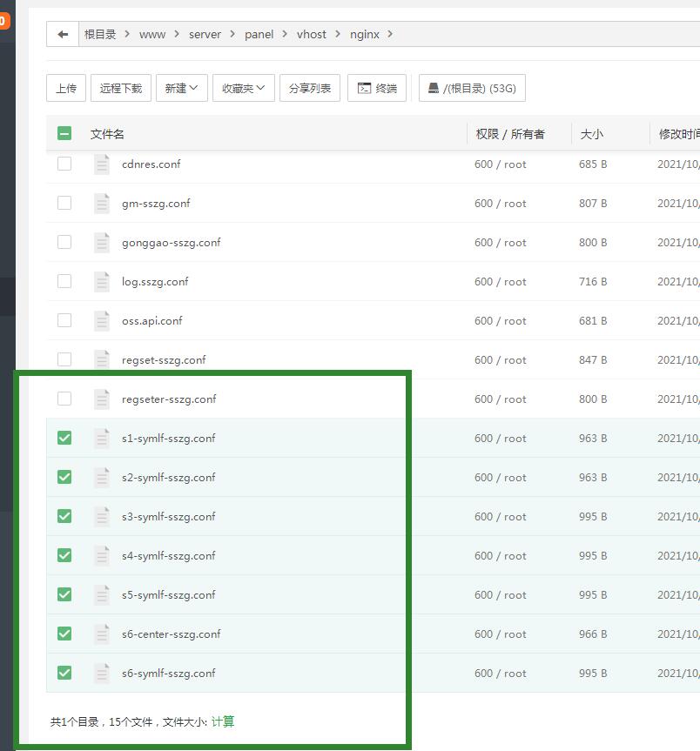The height and width of the screenshot is (751, 700).
Task: Expand the 新建 dropdown
Action: (181, 88)
